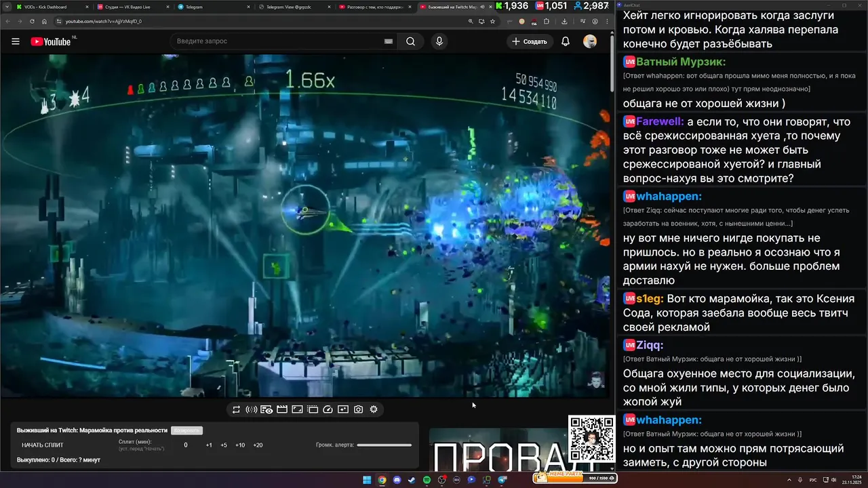Click the pop-out window icon in toolbar
868x488 pixels.
pos(313,409)
